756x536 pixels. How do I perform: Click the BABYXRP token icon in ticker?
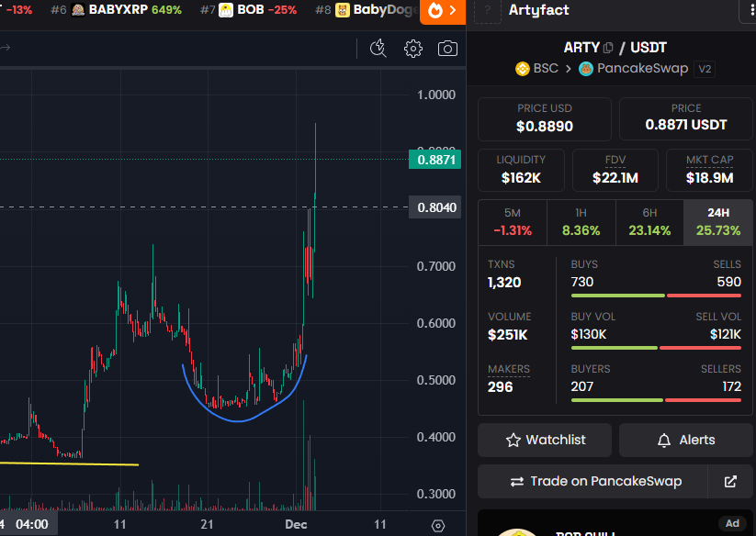pyautogui.click(x=78, y=9)
